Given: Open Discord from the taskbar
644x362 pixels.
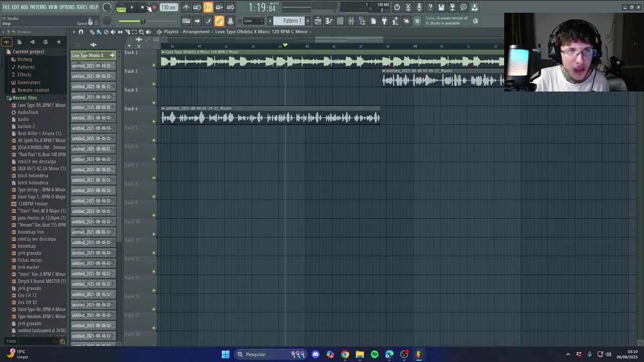Looking at the screenshot, I should 315,354.
